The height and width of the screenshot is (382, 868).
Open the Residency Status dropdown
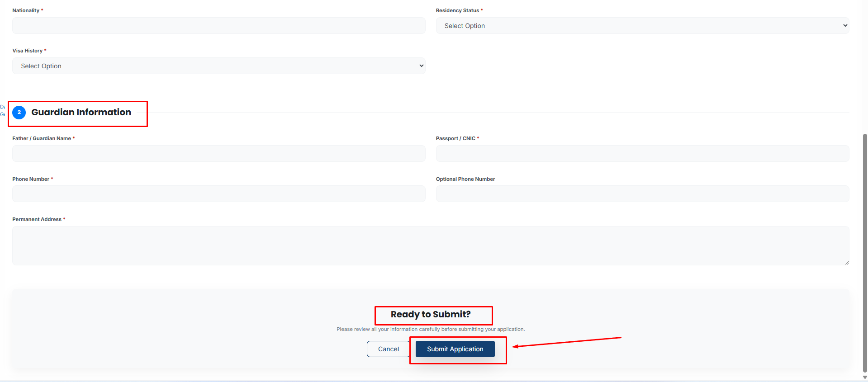point(642,26)
